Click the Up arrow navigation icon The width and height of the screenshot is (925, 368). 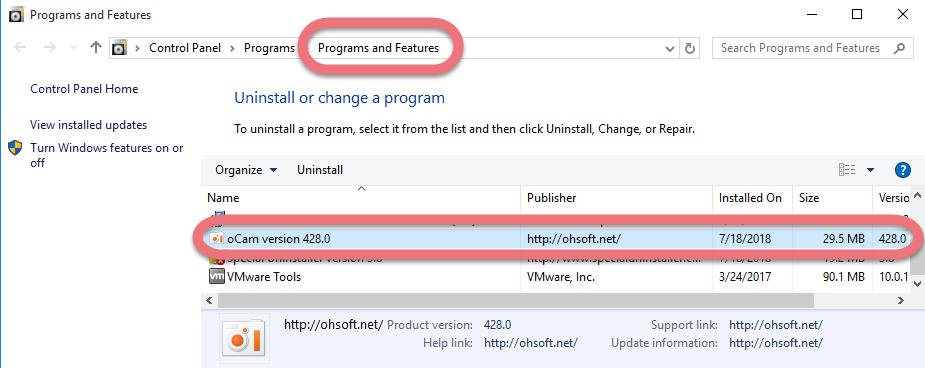(96, 48)
